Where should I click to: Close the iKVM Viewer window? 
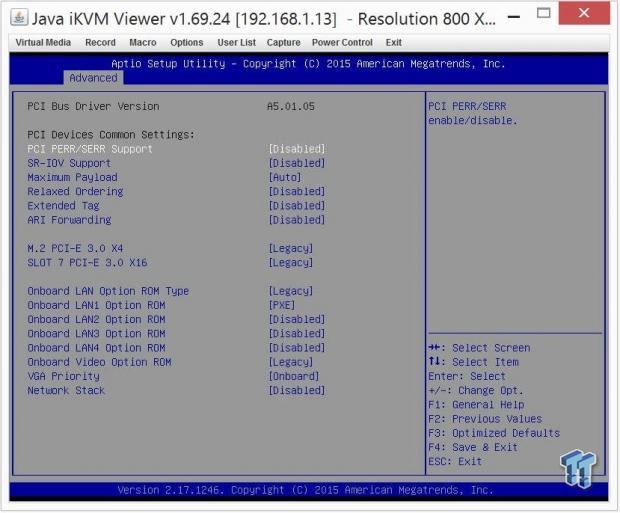[x=584, y=13]
